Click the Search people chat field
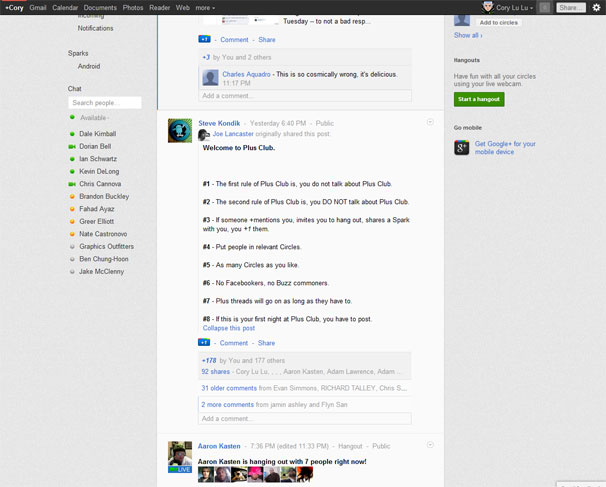 (x=105, y=103)
